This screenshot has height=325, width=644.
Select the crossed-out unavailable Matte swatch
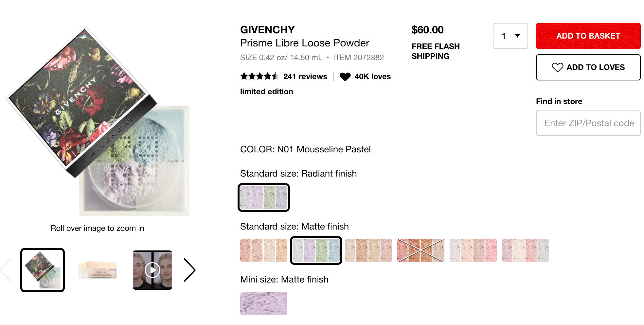(421, 250)
